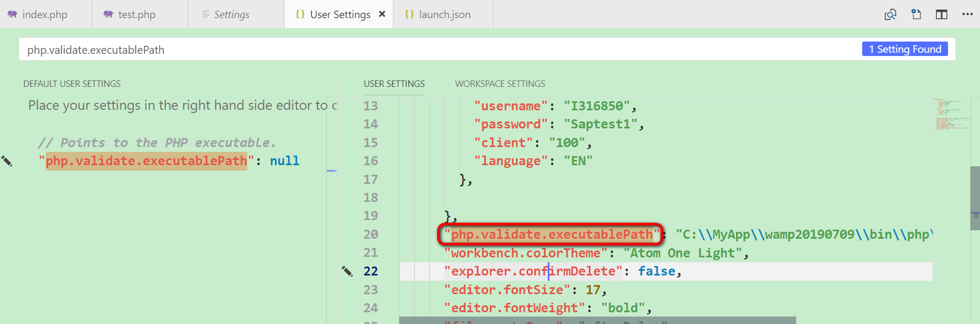Click the braces icon on User Settings tab
Viewport: 980px width, 324px height.
tap(300, 14)
